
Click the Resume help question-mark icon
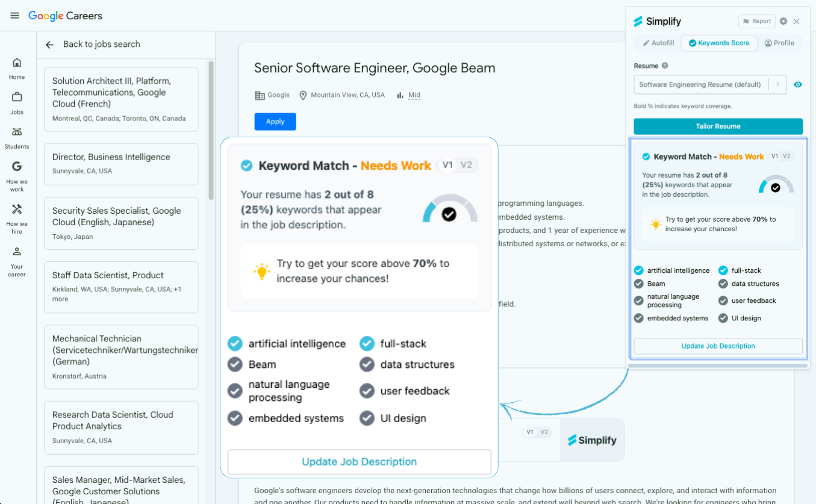click(x=665, y=66)
